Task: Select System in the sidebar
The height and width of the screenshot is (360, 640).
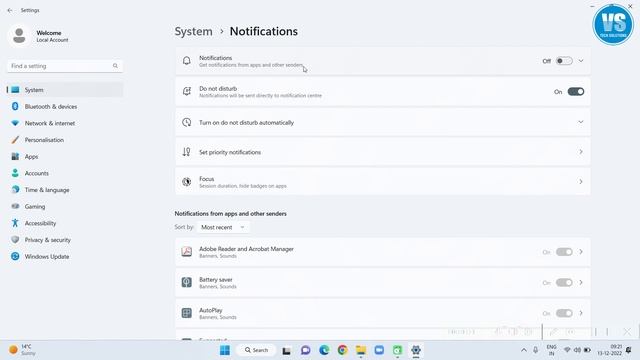Action: (x=65, y=90)
